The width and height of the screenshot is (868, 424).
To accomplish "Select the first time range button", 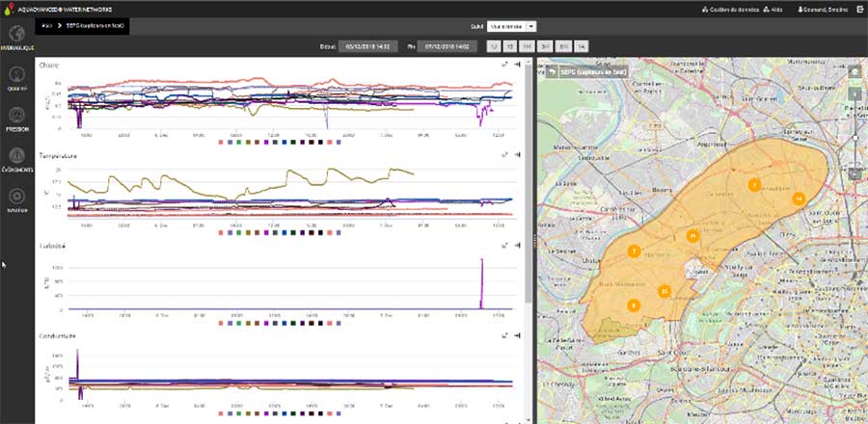I will click(x=494, y=46).
